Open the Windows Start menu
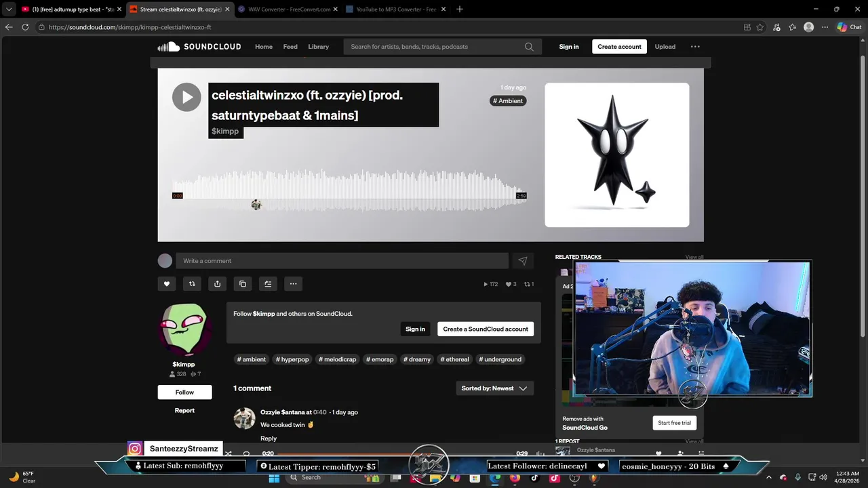Viewport: 868px width, 488px height. 274,477
